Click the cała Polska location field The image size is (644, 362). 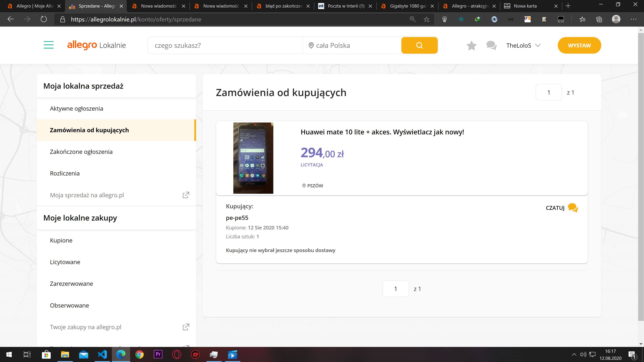tap(352, 45)
